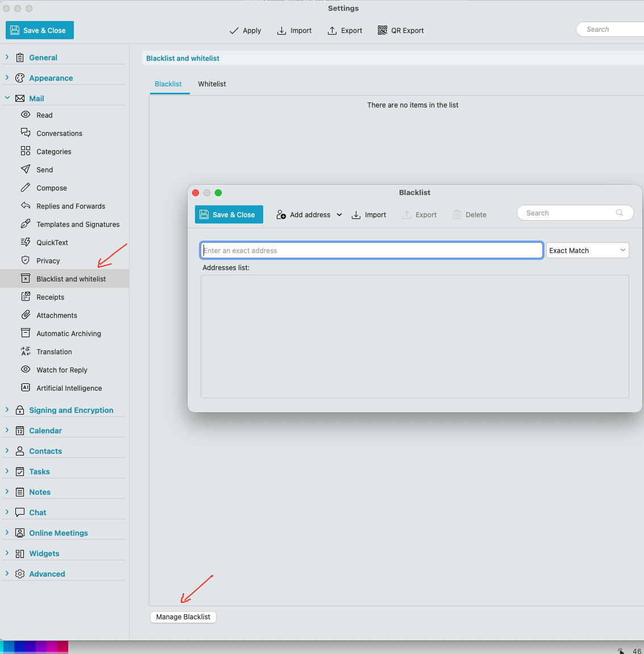
Task: Open the Privacy shield settings
Action: pos(26,260)
